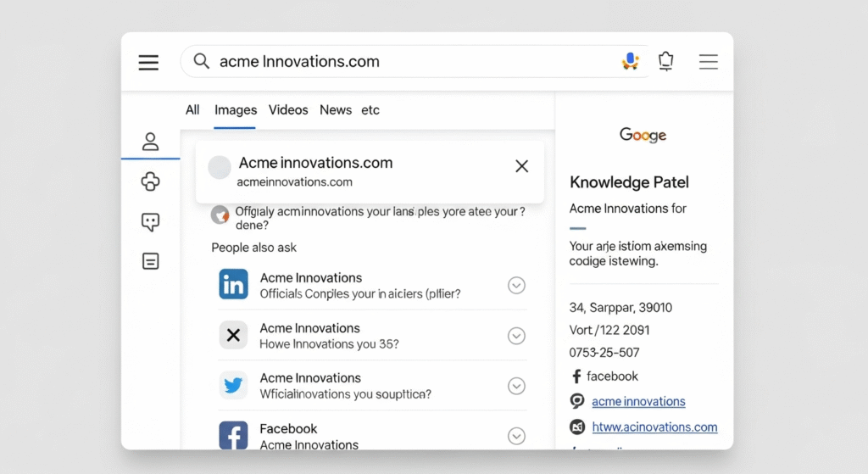
Task: Switch to the News tab
Action: pos(335,110)
